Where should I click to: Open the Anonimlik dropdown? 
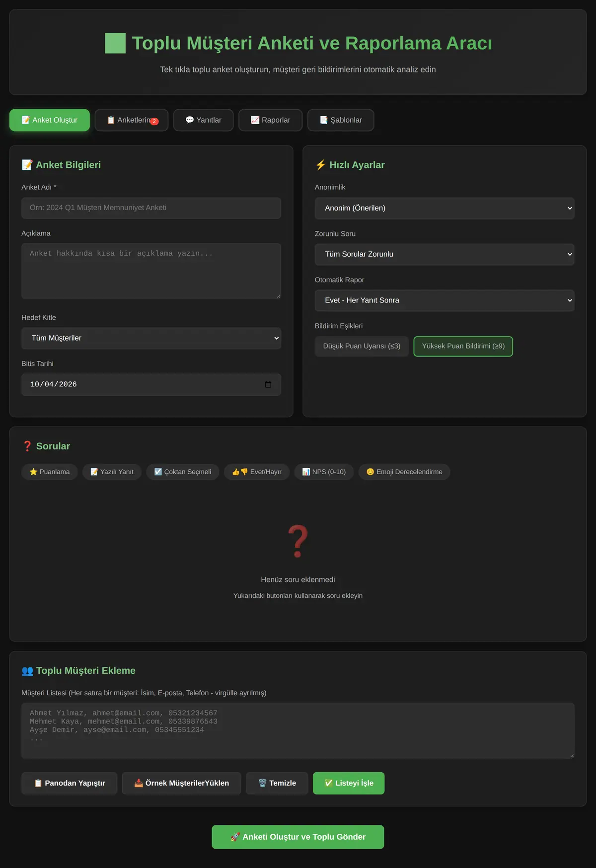445,208
